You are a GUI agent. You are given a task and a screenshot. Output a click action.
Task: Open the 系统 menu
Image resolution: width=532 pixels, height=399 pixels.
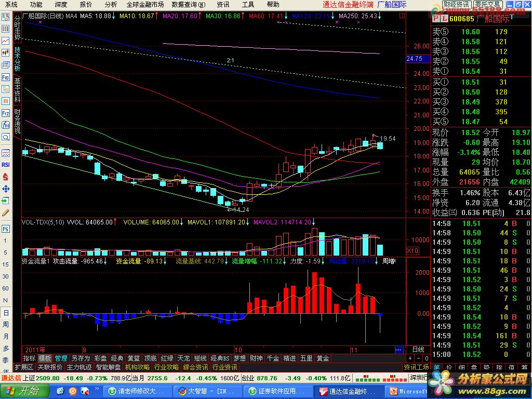(11, 4)
